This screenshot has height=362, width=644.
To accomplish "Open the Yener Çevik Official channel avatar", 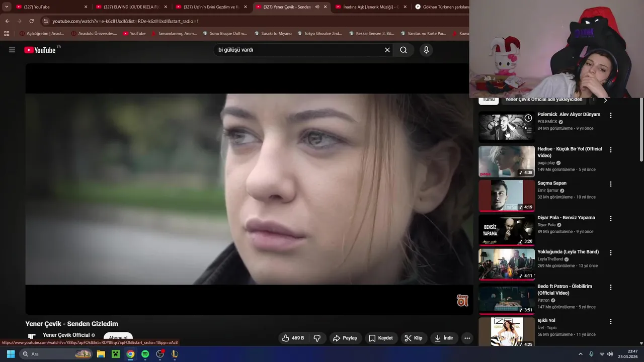I will click(x=32, y=337).
